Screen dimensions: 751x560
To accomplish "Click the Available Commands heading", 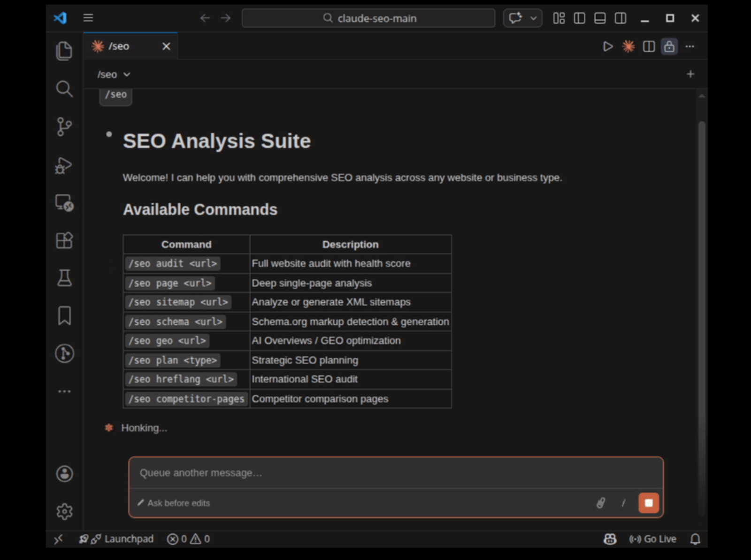I will [200, 209].
